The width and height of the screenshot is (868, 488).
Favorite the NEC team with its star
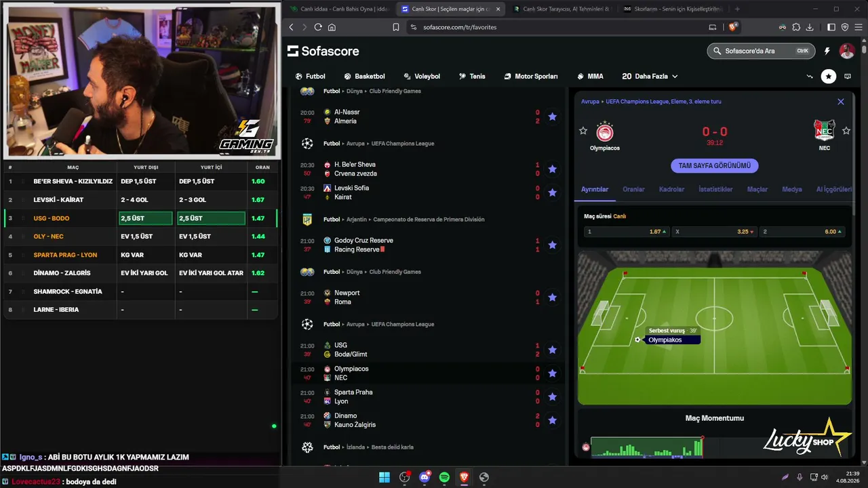[x=846, y=131]
